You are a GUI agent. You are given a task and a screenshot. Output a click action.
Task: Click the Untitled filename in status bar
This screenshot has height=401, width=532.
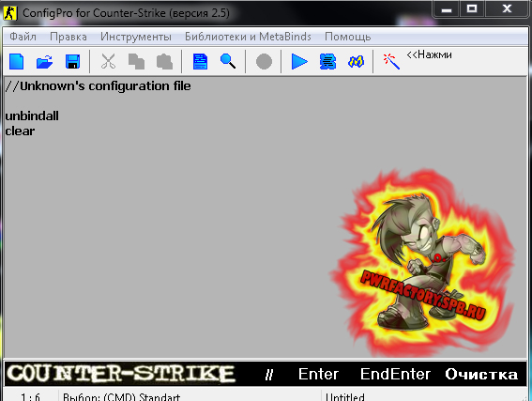coord(344,396)
